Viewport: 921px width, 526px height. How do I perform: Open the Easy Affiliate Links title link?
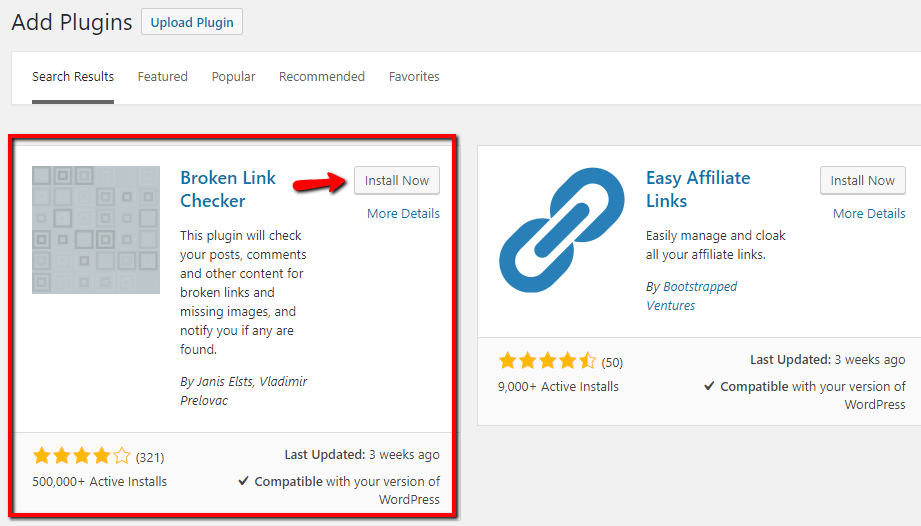pos(698,189)
